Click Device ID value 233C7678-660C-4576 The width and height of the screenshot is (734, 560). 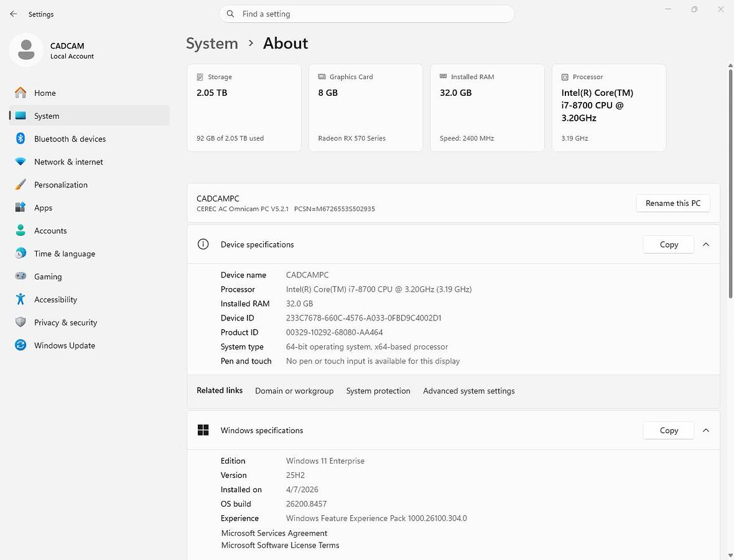pyautogui.click(x=363, y=318)
